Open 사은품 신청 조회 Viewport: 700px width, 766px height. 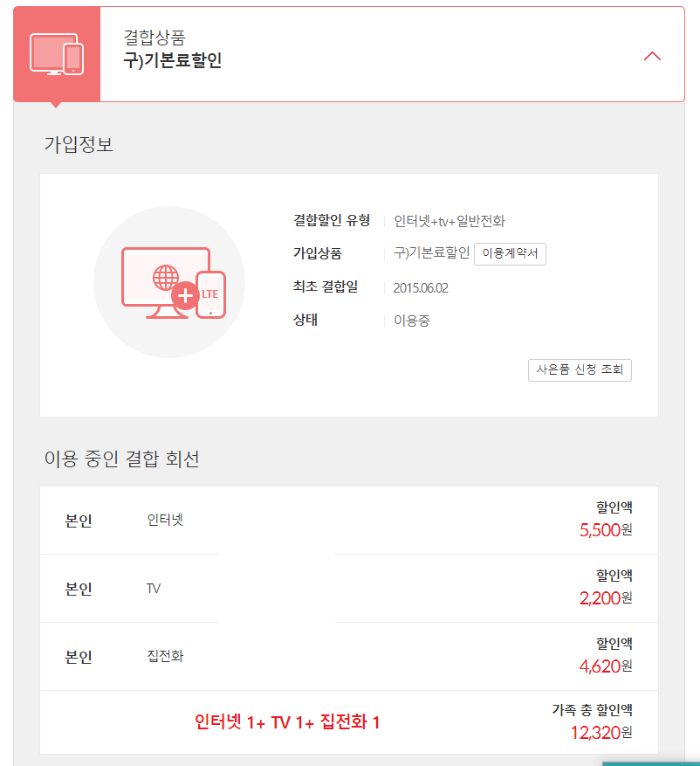580,369
